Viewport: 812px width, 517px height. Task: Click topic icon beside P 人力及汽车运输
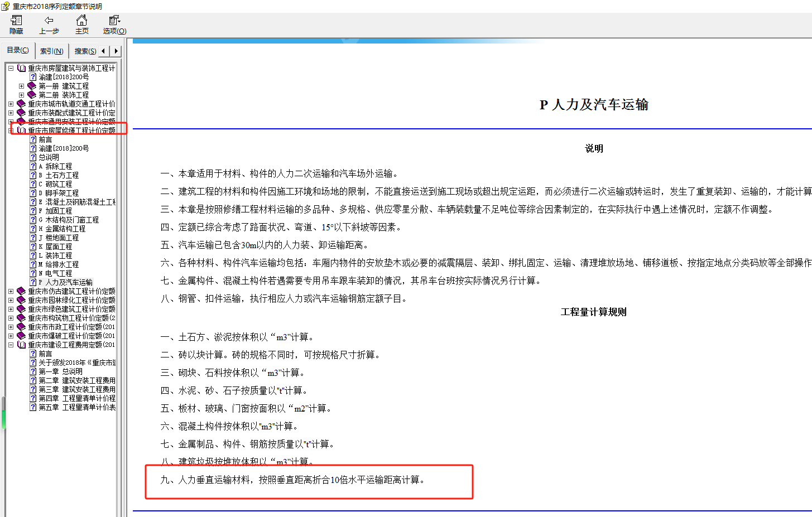[x=33, y=282]
